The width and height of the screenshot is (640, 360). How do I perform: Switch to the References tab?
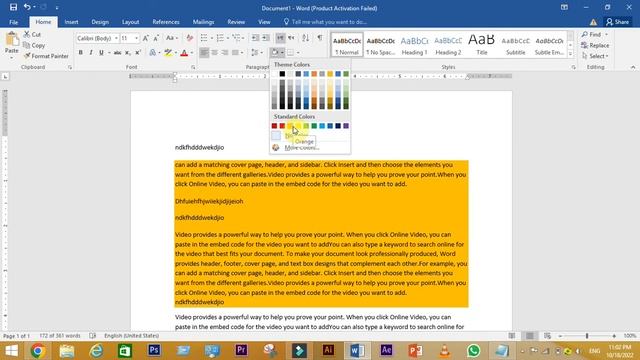pos(166,22)
